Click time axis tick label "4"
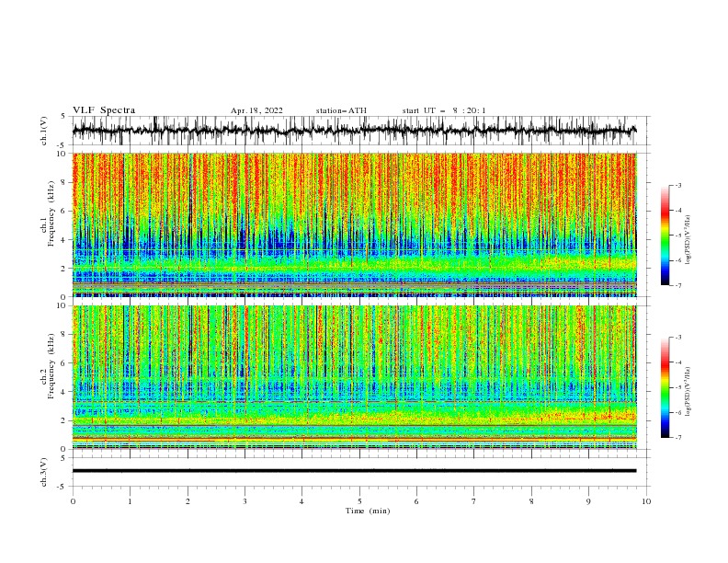Image resolution: width=728 pixels, height=563 pixels. 301,501
